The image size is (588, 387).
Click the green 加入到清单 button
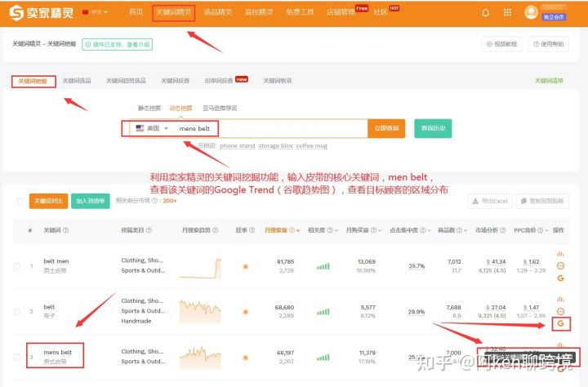coord(91,202)
